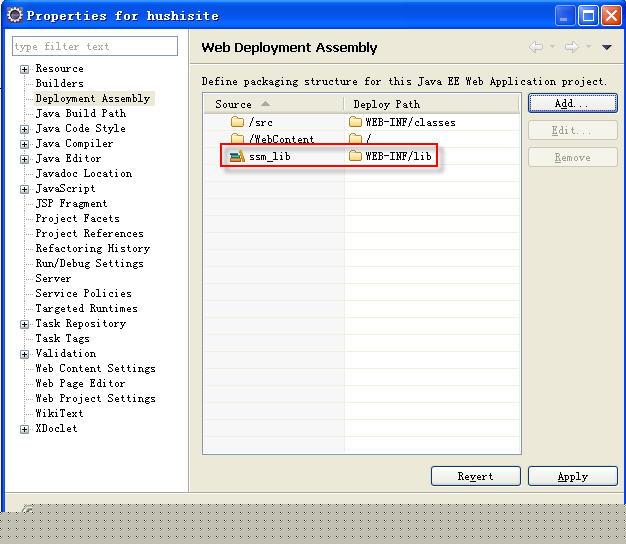Sort by the Source column header
626x544 pixels.
click(x=274, y=105)
